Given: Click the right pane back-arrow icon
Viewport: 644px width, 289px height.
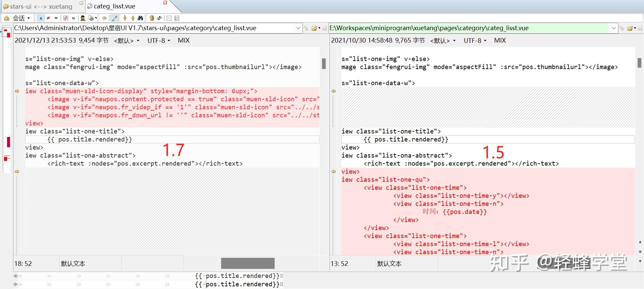Looking at the screenshot, I should pyautogui.click(x=622, y=28).
